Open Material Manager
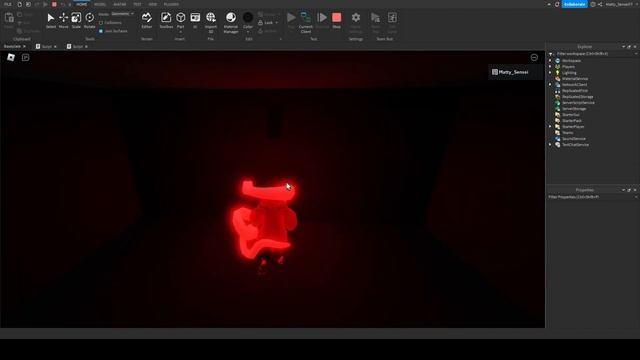The width and height of the screenshot is (640, 360). pos(231,22)
